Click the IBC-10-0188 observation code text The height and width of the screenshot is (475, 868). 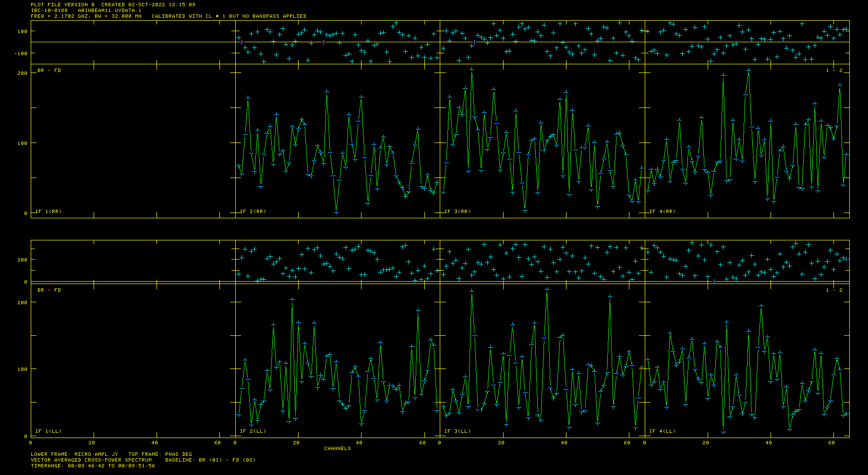(49, 11)
